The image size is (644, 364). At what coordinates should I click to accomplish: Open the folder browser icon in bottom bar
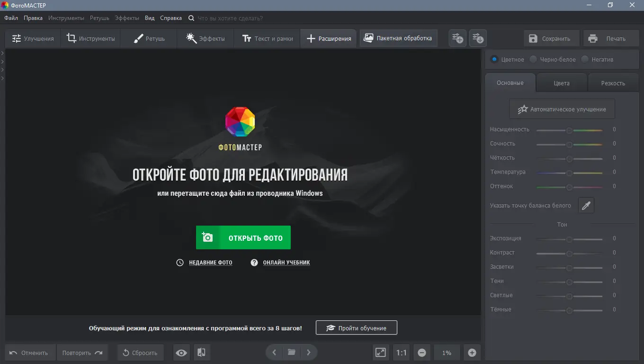click(x=292, y=353)
